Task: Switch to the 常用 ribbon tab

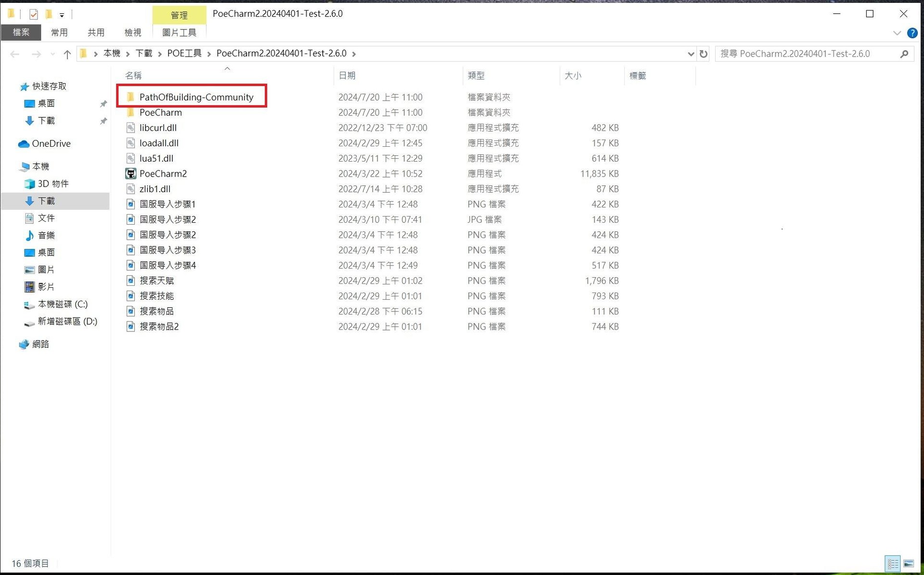Action: (x=59, y=32)
